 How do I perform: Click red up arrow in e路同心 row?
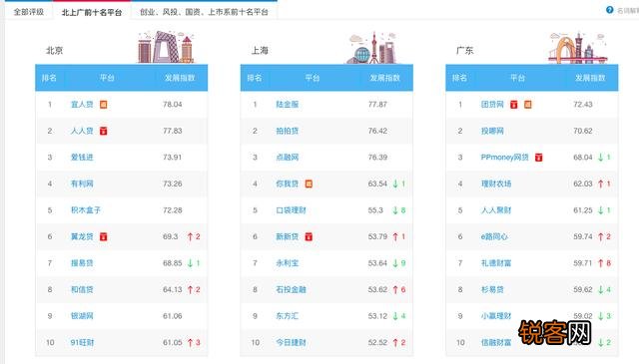click(x=601, y=237)
